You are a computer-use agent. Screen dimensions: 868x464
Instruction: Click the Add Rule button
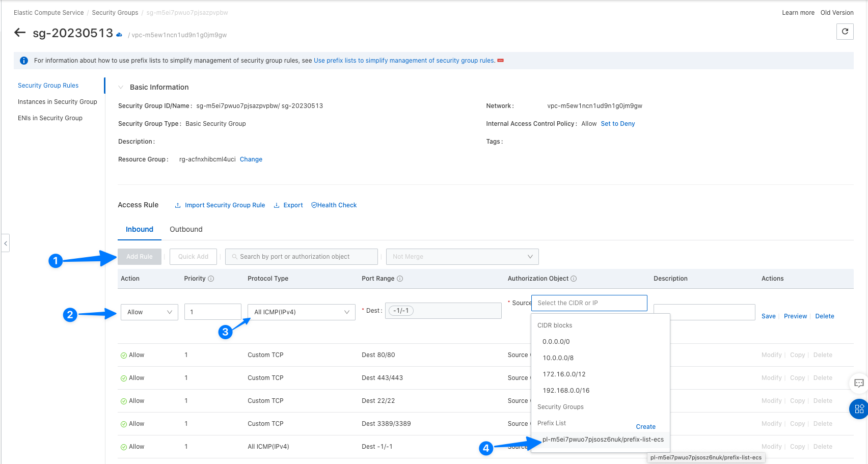tap(139, 257)
